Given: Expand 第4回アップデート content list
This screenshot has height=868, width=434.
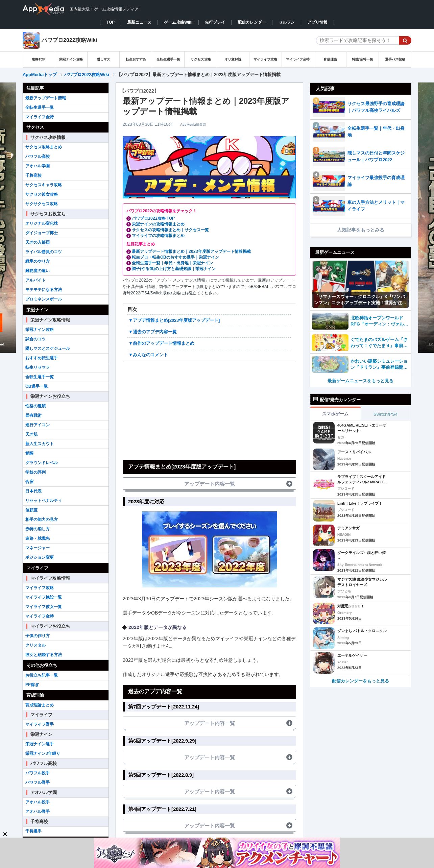Looking at the screenshot, I should [209, 826].
